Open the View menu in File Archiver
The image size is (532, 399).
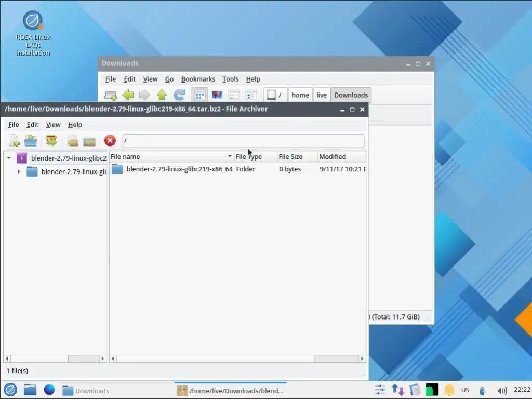[x=54, y=125]
